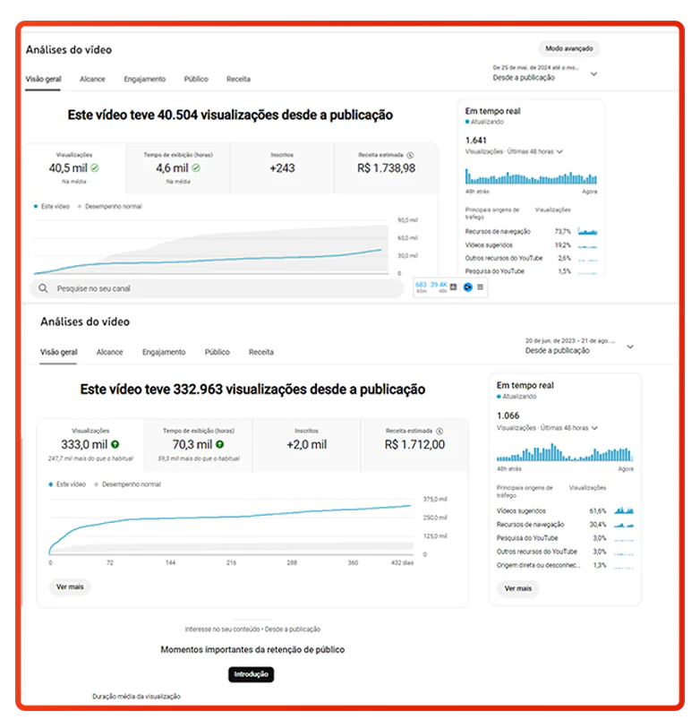Viewport: 700px width, 728px height.
Task: Open Últimas 48 horas dropdown under 1.066
Action: point(595,428)
